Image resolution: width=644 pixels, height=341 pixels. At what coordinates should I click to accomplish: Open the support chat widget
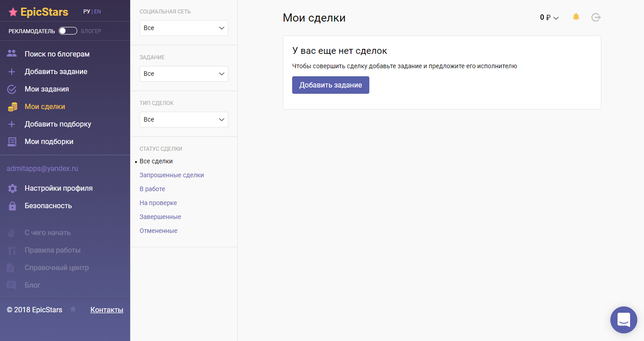624,320
